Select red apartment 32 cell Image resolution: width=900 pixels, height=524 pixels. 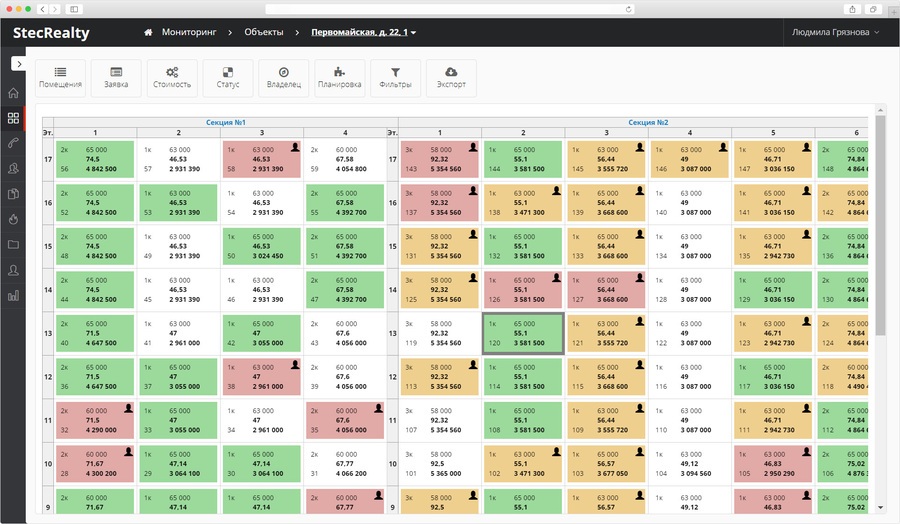95,420
